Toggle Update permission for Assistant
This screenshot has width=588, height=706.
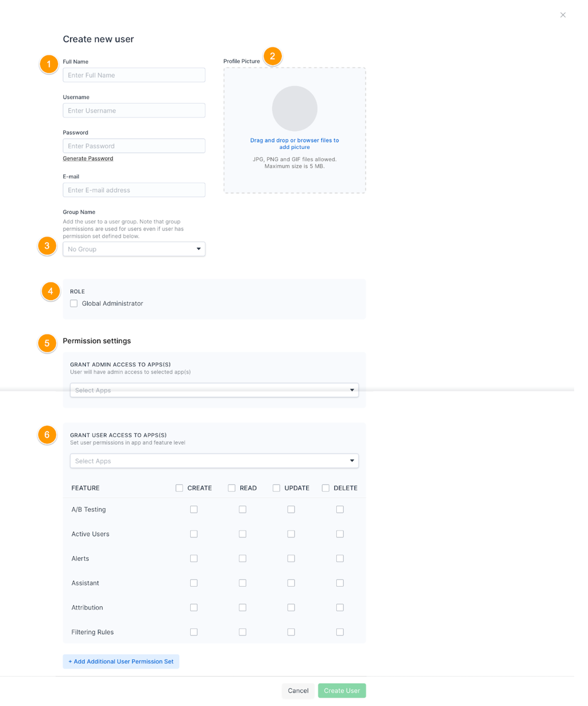(x=291, y=583)
